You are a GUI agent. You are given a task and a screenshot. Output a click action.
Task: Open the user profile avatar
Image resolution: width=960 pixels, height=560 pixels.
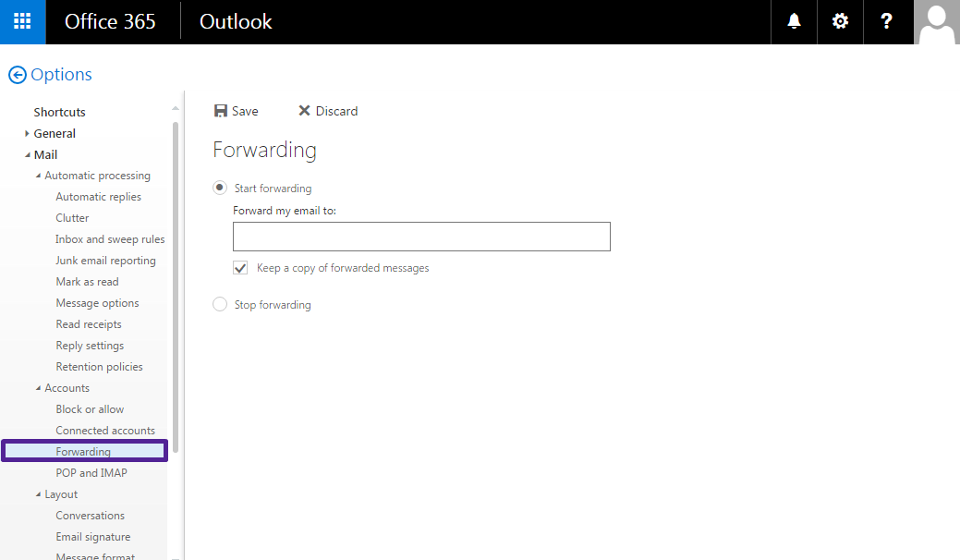937,22
